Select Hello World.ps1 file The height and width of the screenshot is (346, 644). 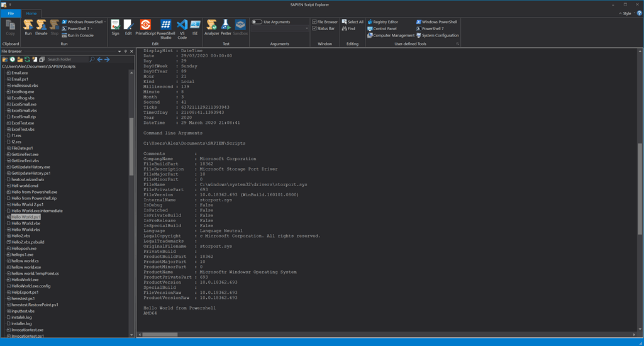25,217
